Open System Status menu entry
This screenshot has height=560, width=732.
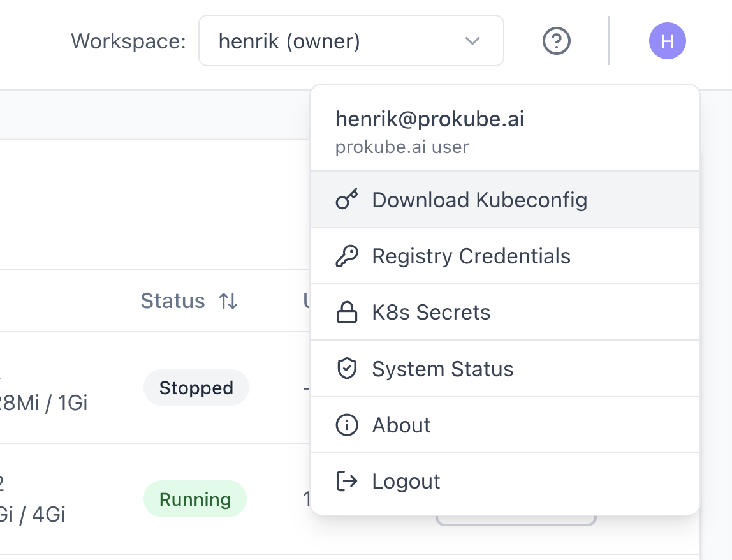coord(504,369)
